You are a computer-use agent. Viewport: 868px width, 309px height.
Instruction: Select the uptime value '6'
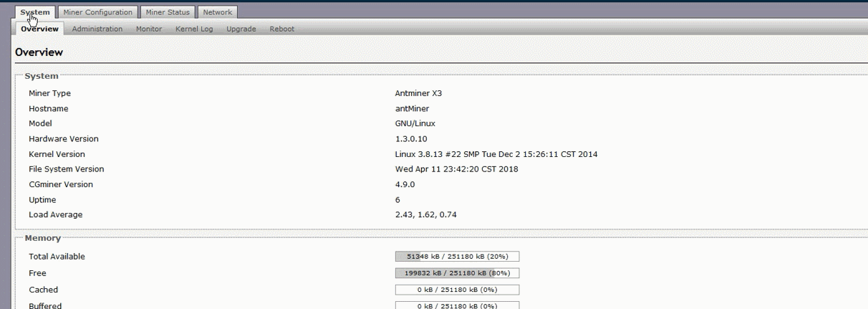[397, 200]
